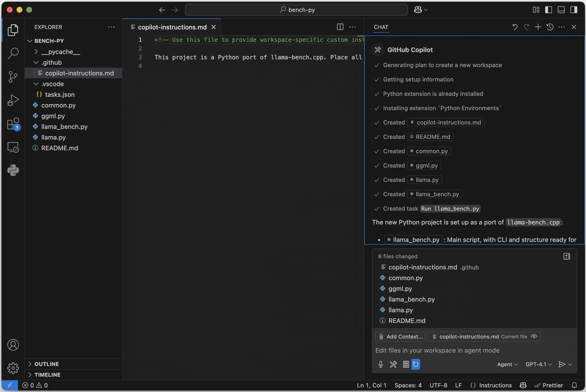Click the remote window indicator in status bar
The width and height of the screenshot is (586, 392).
10,385
